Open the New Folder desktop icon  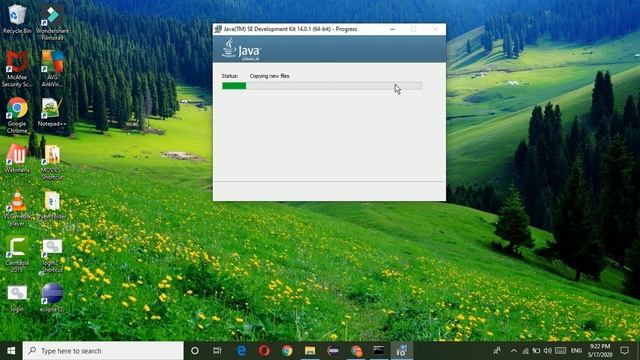click(52, 205)
